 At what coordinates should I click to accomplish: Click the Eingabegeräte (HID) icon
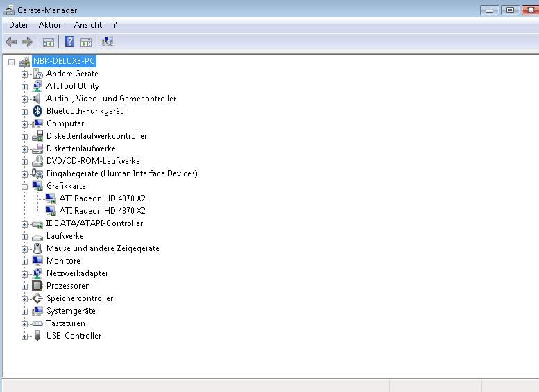click(x=37, y=173)
